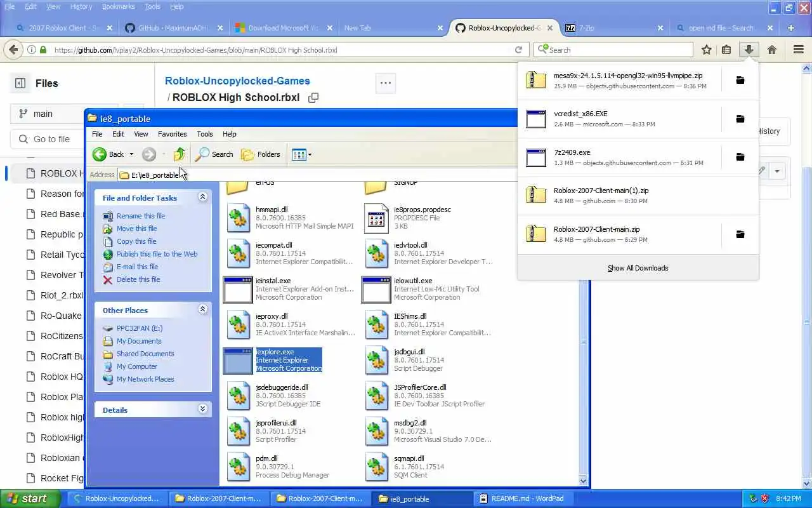Click the Firefox Home icon
Image resolution: width=812 pixels, height=508 pixels.
click(x=772, y=50)
